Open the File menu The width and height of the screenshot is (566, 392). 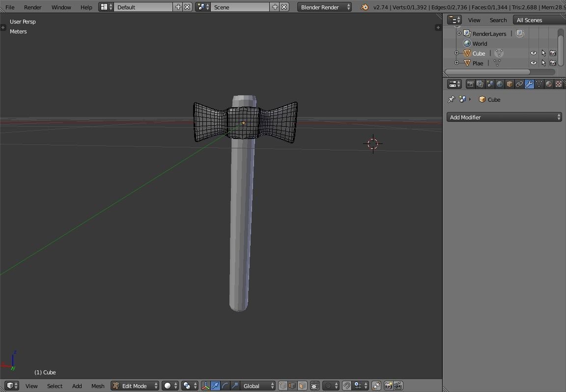coord(10,7)
